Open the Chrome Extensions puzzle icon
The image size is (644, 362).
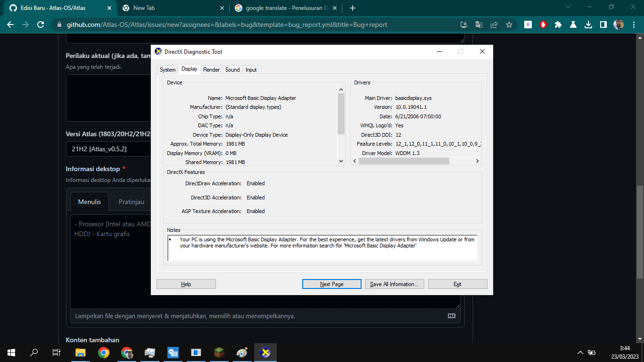[x=558, y=25]
